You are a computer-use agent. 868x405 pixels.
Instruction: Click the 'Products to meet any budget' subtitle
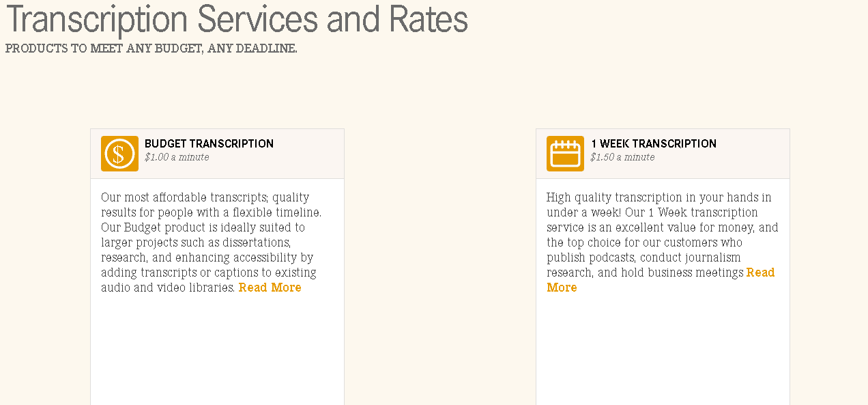coord(151,48)
